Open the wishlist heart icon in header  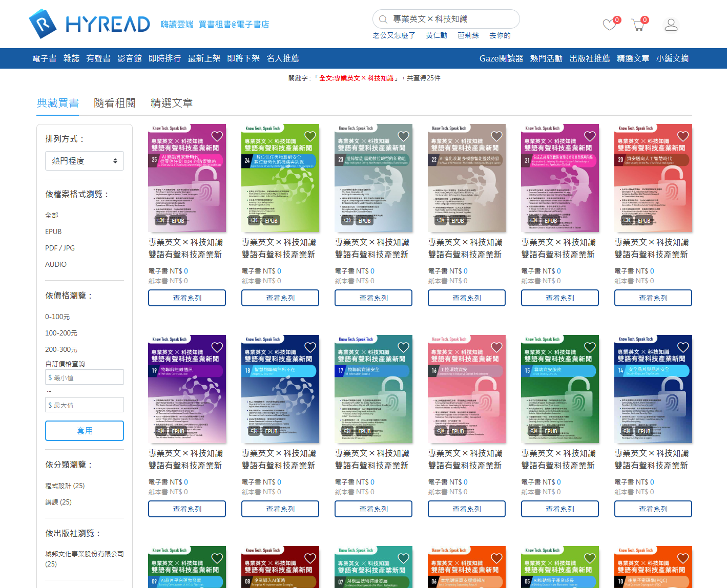tap(609, 25)
